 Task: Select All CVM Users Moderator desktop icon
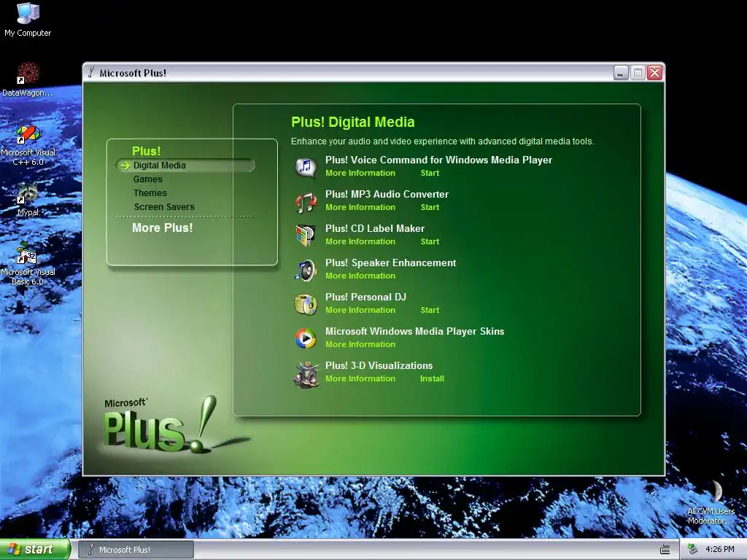click(711, 503)
